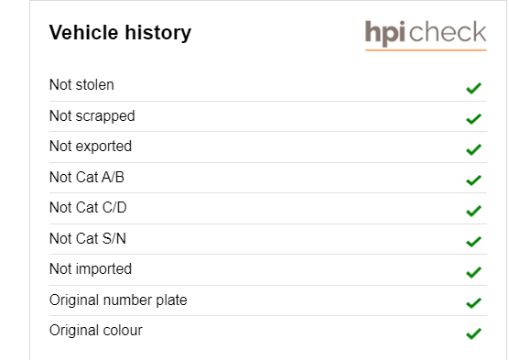Click the checkmark beside Original number plate
Screen dimensions: 509x360
tap(473, 303)
